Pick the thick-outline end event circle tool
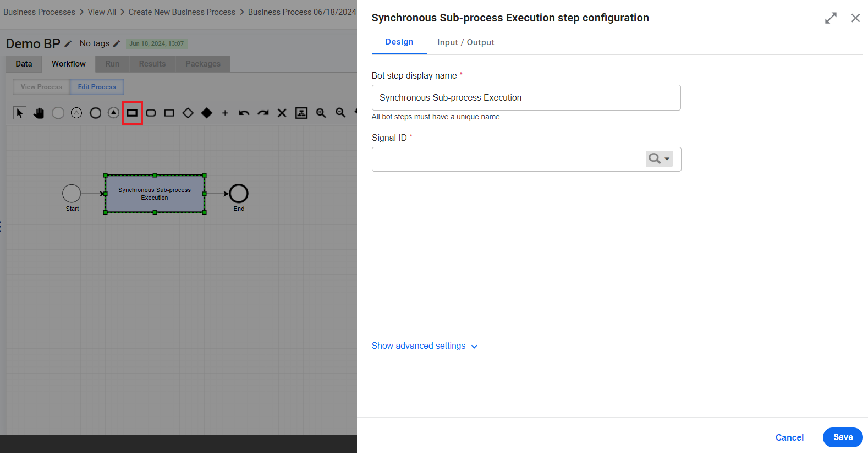The height and width of the screenshot is (455, 868). [95, 113]
